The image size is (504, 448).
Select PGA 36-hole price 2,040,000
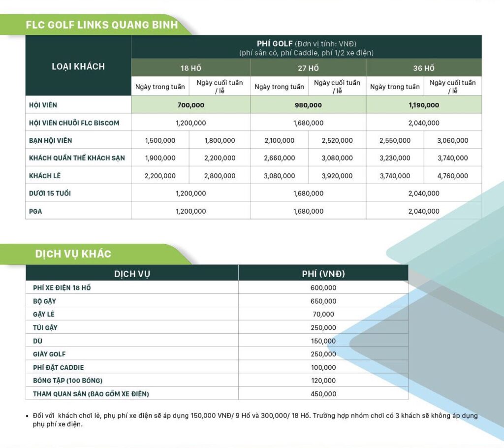(x=424, y=211)
